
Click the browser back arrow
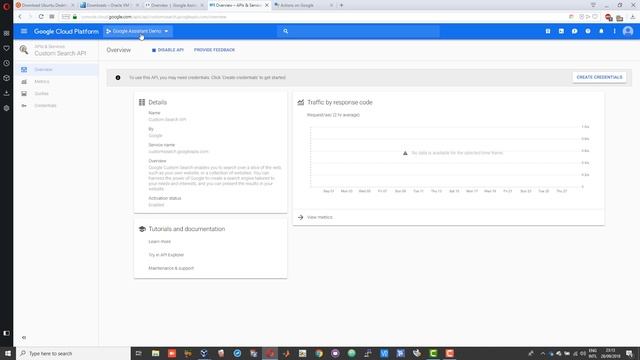click(20, 17)
